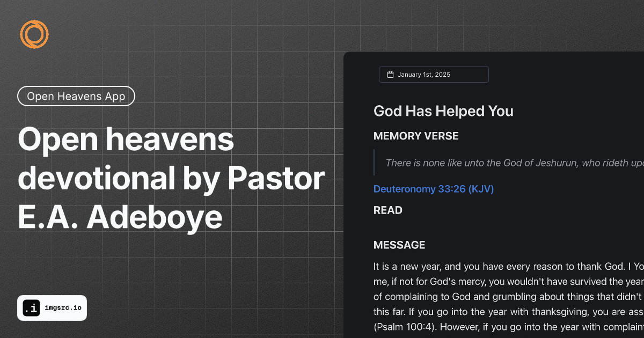Click the memory verse quote about Jeshurun

point(514,163)
